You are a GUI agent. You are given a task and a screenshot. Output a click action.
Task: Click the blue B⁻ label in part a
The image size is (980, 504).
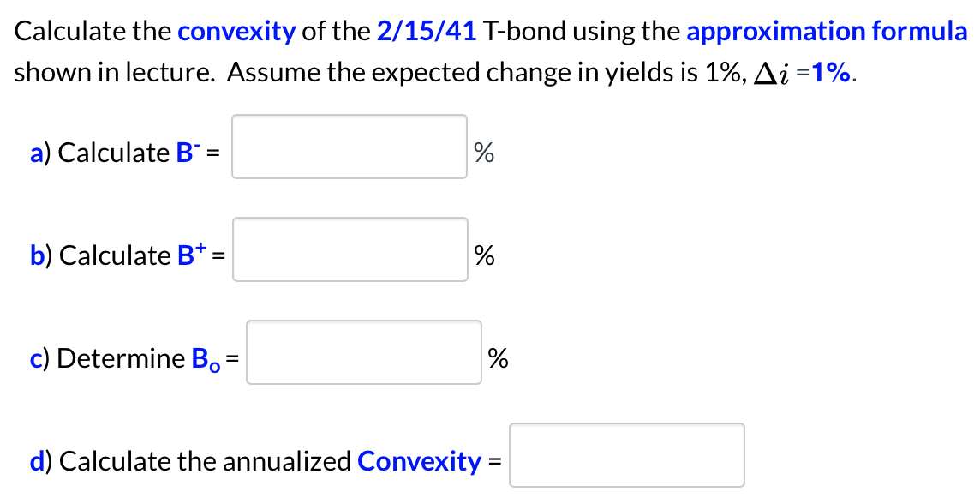pos(188,153)
